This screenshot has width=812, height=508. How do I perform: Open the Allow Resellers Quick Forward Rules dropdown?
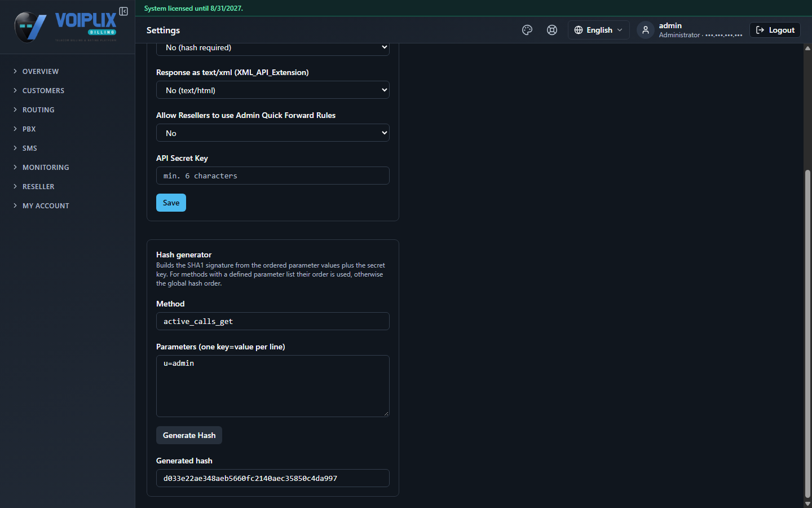pyautogui.click(x=273, y=133)
